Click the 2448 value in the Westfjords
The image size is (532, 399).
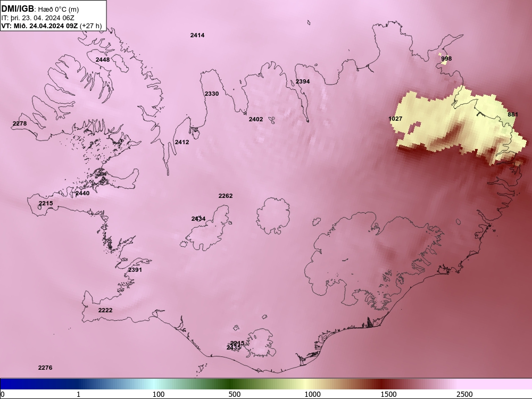(103, 60)
